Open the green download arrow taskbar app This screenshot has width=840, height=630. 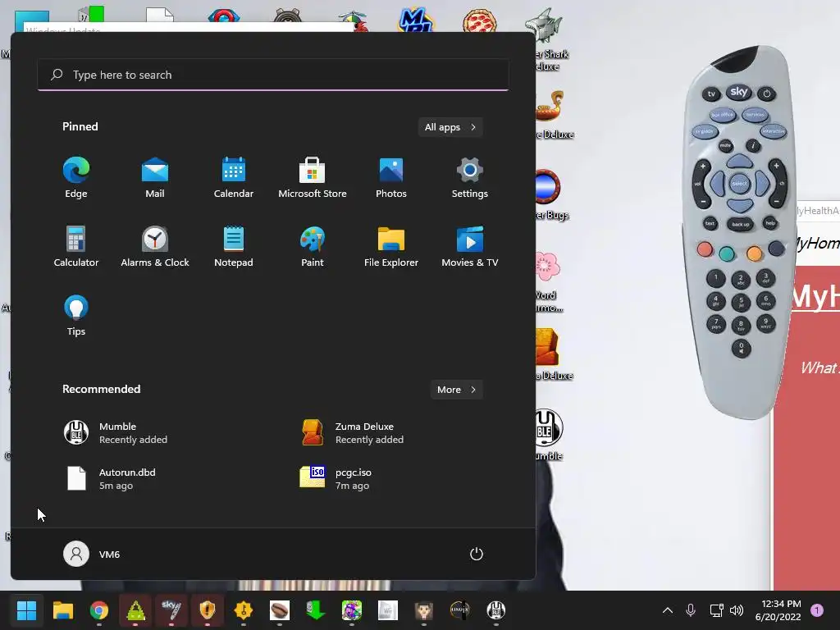tap(316, 610)
